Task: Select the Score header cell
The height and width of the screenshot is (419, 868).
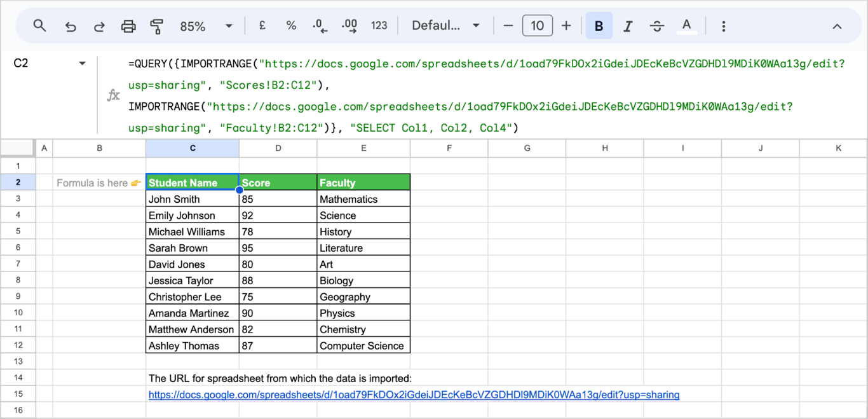Action: [278, 182]
